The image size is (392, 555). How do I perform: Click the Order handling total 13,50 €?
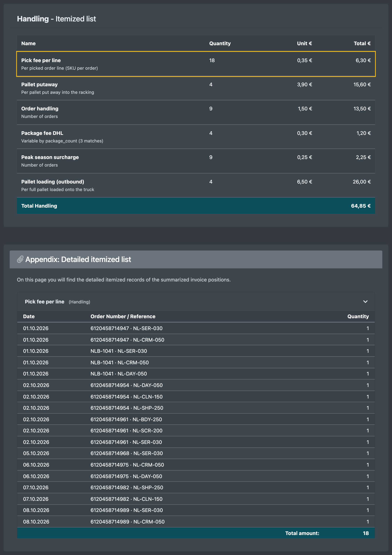click(362, 109)
